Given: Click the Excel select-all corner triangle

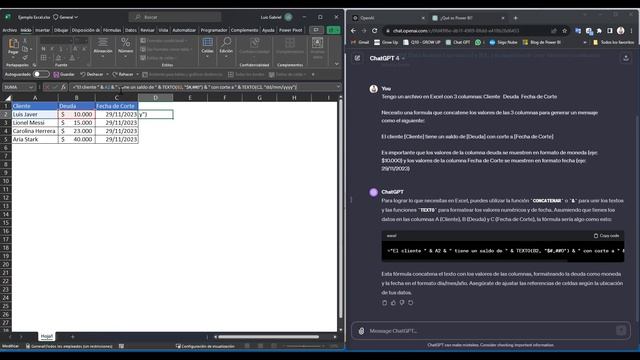Looking at the screenshot, I should 7,98.
